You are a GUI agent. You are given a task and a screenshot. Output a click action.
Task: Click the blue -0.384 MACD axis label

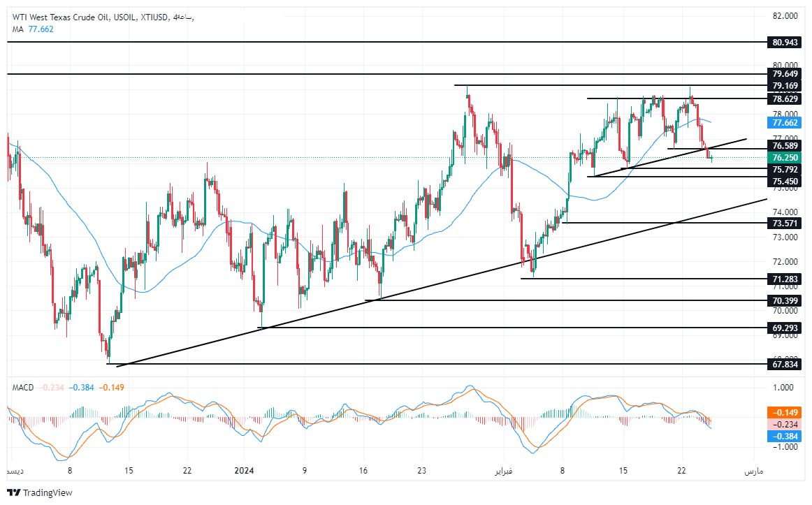(785, 437)
